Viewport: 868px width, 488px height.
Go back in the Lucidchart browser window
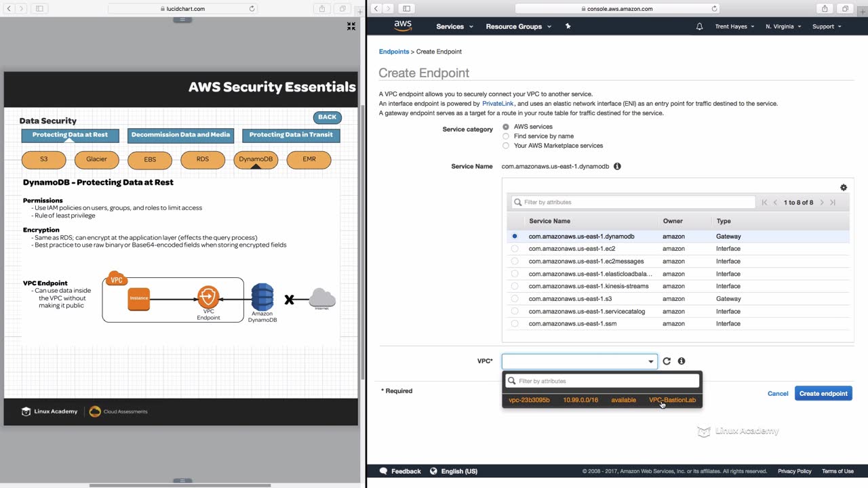pyautogui.click(x=9, y=9)
